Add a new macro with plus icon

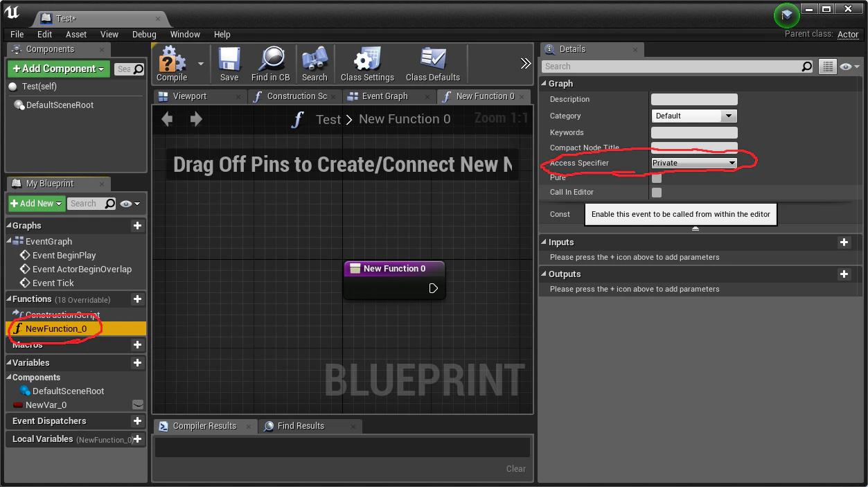137,345
